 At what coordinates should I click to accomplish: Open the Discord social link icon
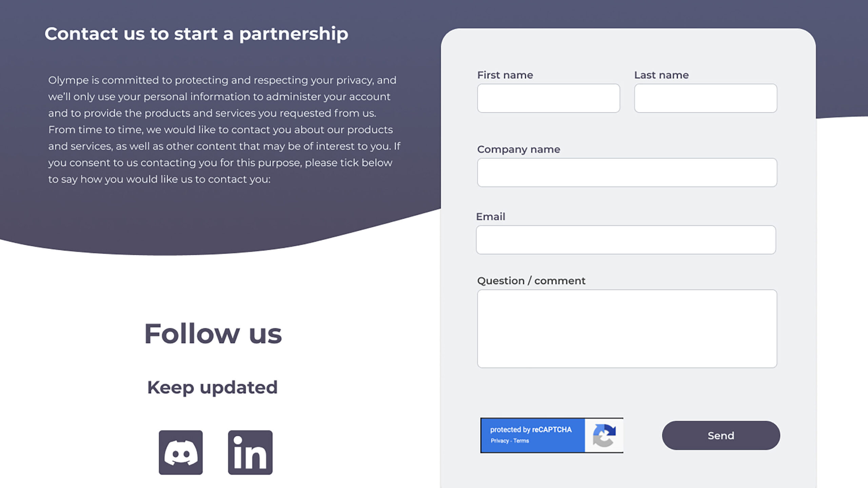click(180, 452)
